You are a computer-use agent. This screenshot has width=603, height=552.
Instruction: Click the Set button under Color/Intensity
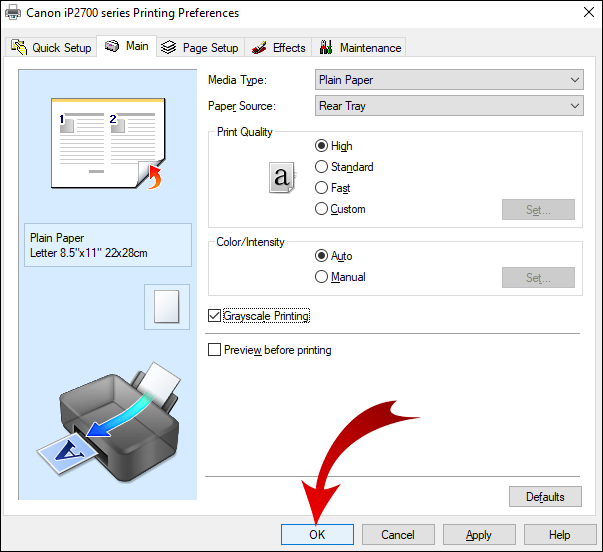(x=538, y=277)
